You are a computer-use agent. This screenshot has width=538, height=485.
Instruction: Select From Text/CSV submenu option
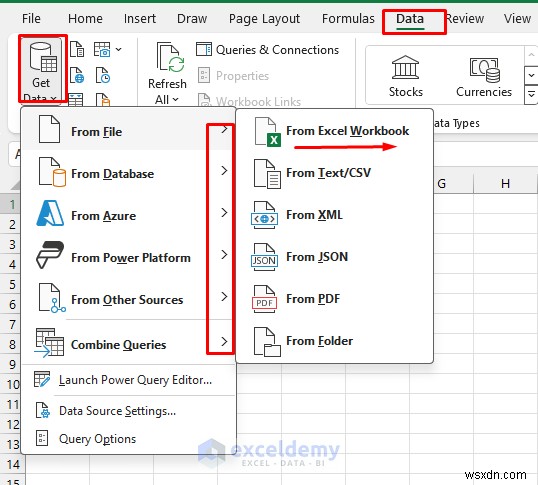tap(335, 173)
